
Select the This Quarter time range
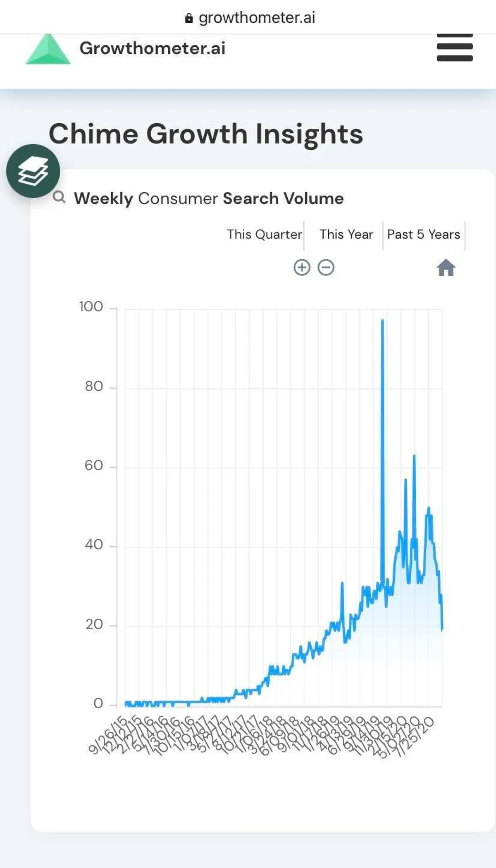265,234
